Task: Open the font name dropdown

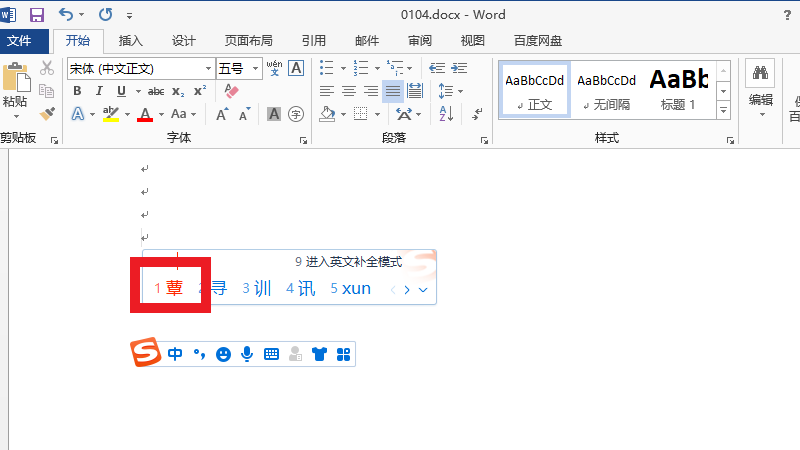Action: coord(209,68)
